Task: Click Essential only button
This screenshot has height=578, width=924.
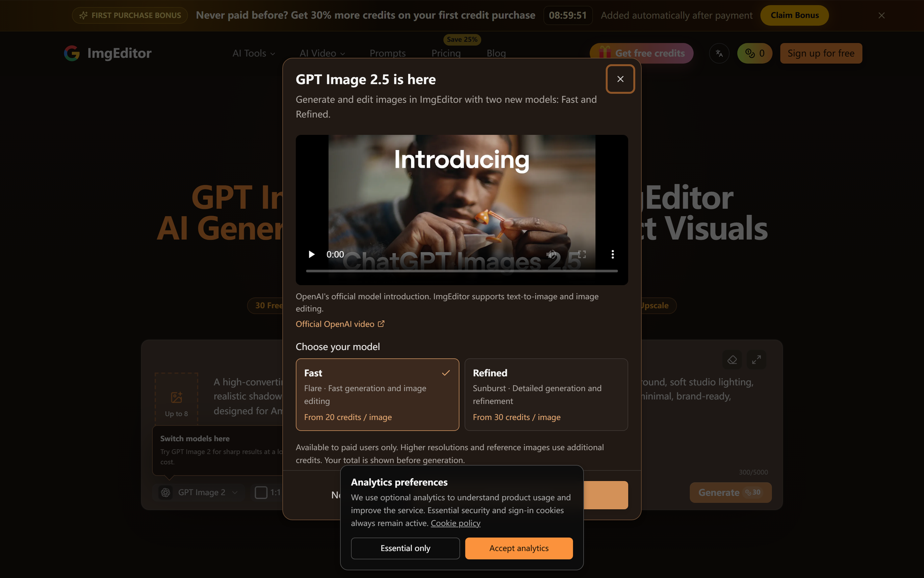Action: (x=405, y=548)
